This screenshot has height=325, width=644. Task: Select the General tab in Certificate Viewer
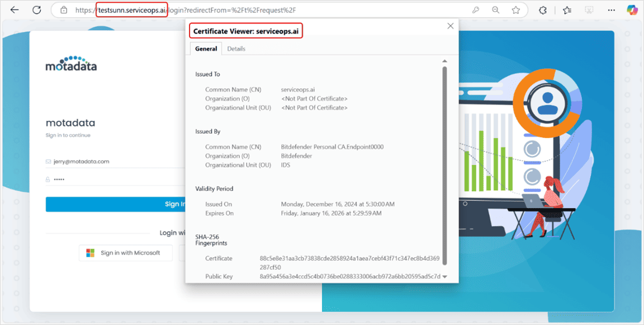coord(206,49)
